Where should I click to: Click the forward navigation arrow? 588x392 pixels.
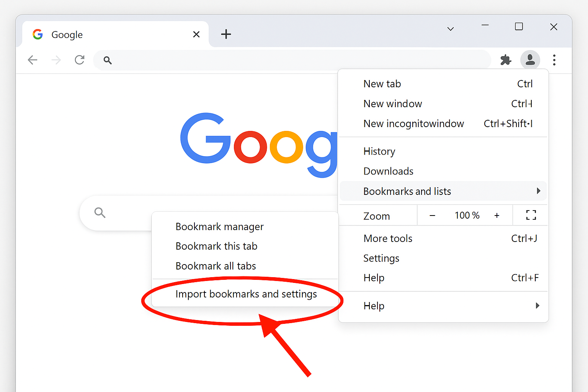56,60
